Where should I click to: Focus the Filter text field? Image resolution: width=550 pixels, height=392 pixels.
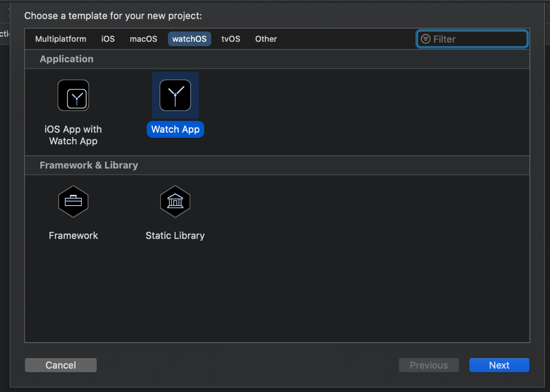(472, 39)
